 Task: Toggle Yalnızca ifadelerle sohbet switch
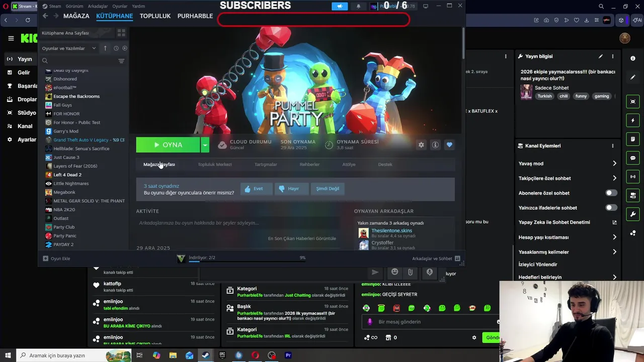611,208
